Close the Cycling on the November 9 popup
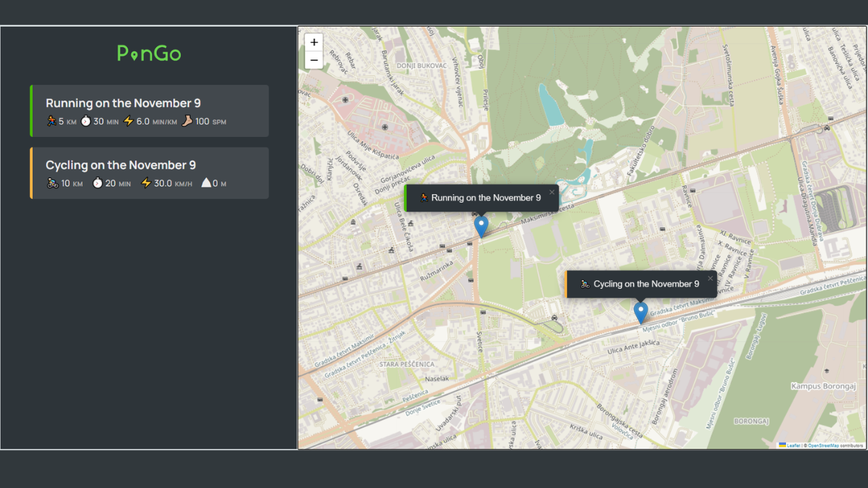 [711, 278]
